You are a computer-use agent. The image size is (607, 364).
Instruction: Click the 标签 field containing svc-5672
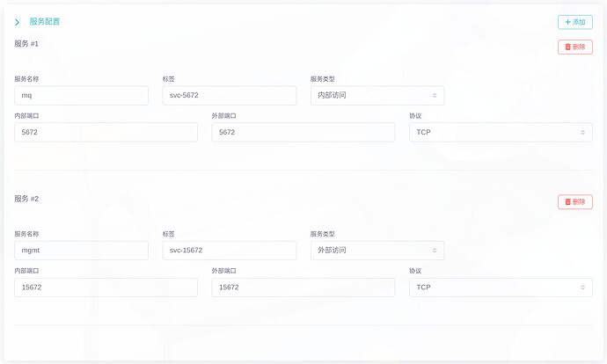click(230, 96)
